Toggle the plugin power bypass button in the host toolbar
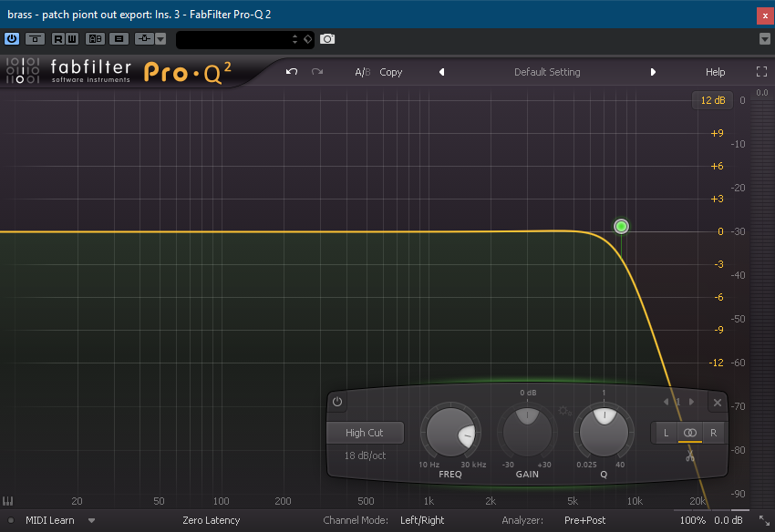This screenshot has height=532, width=775. pyautogui.click(x=12, y=38)
